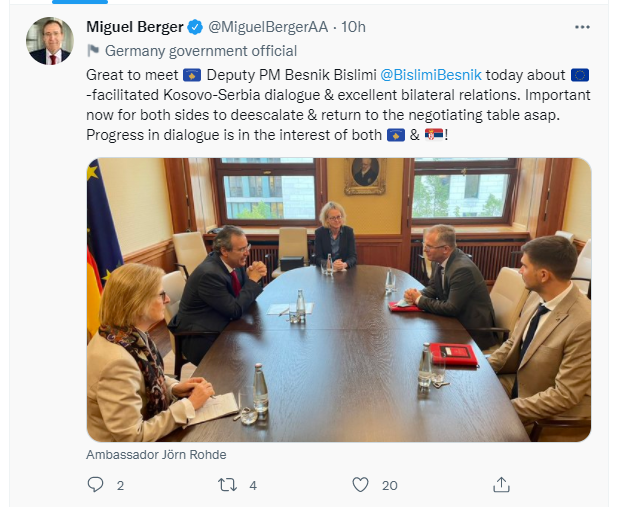Click the blue verified badge
The width and height of the screenshot is (637, 507).
(x=195, y=27)
